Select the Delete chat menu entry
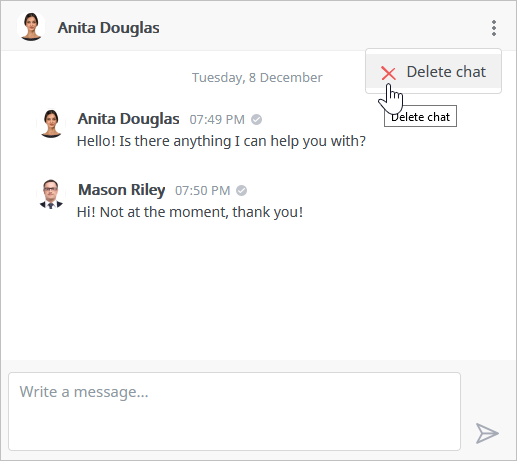517x461 pixels. click(433, 71)
